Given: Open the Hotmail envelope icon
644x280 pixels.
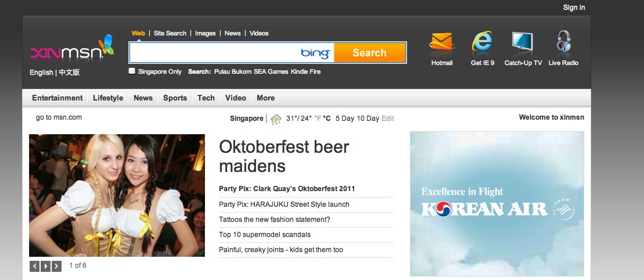Looking at the screenshot, I should click(x=441, y=41).
